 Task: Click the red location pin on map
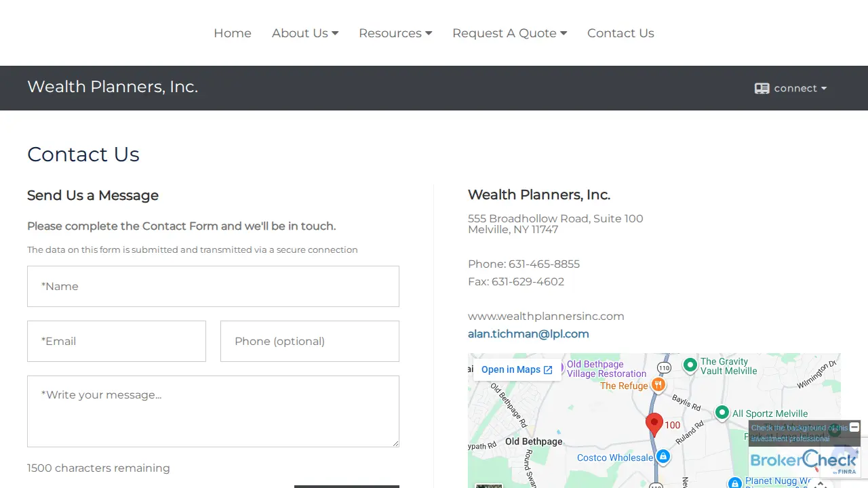click(654, 425)
